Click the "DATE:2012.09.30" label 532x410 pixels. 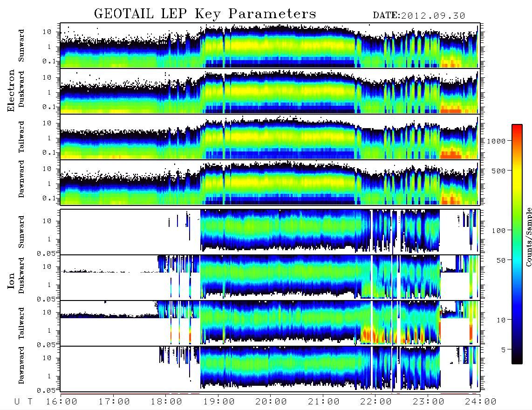(419, 15)
